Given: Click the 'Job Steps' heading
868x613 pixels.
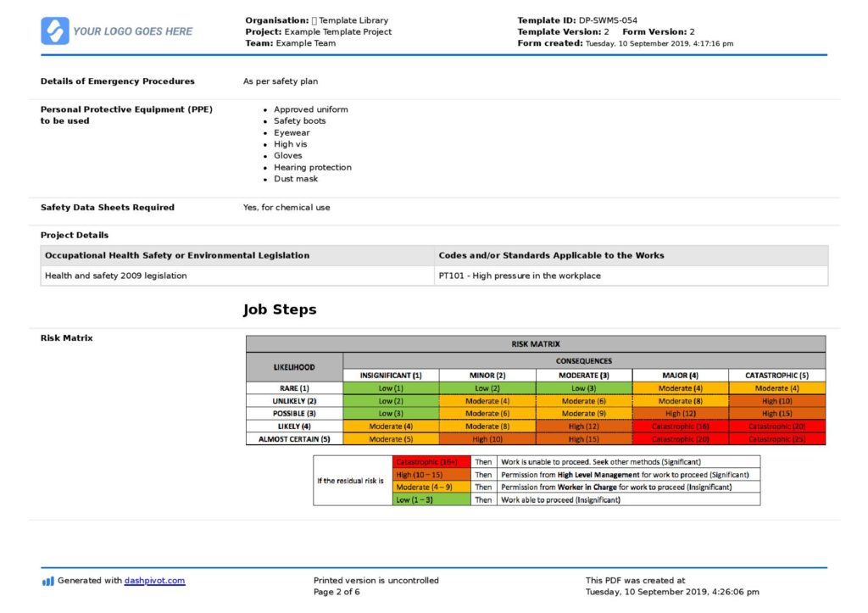Looking at the screenshot, I should click(280, 309).
